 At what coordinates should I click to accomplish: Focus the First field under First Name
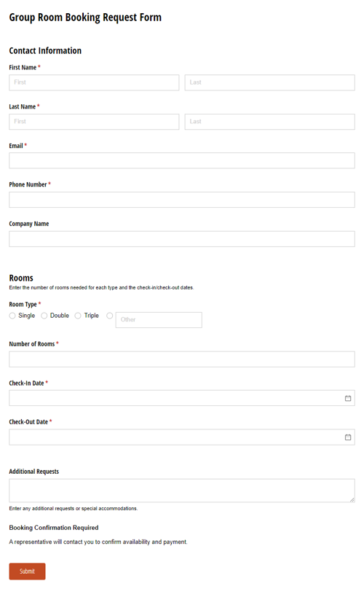pos(94,82)
